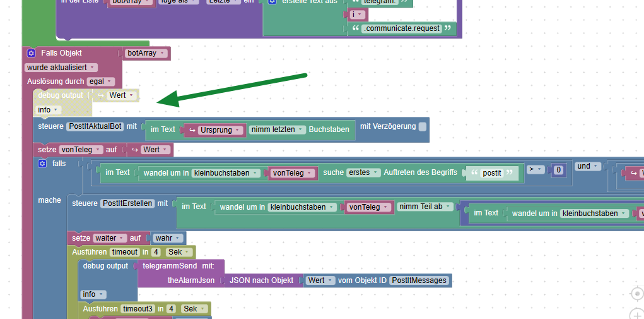Toggle the mit Verzögerung checkbox
The width and height of the screenshot is (644, 319).
(x=423, y=126)
